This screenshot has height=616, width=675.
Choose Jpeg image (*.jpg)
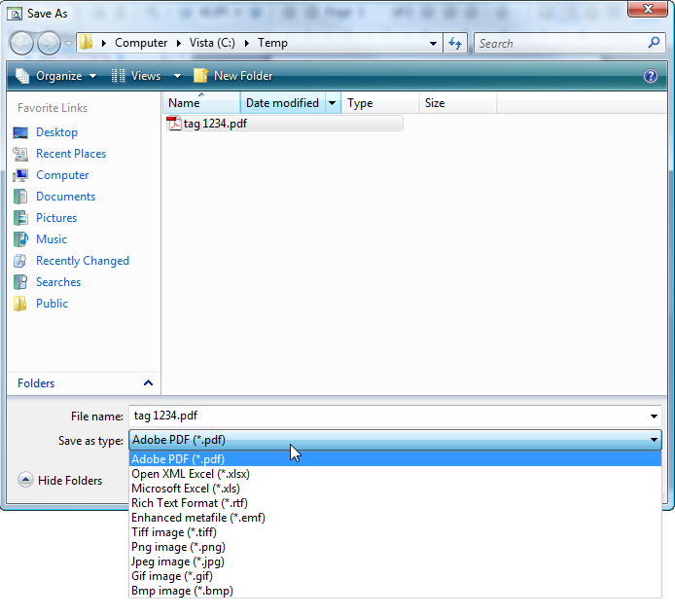coord(395,562)
